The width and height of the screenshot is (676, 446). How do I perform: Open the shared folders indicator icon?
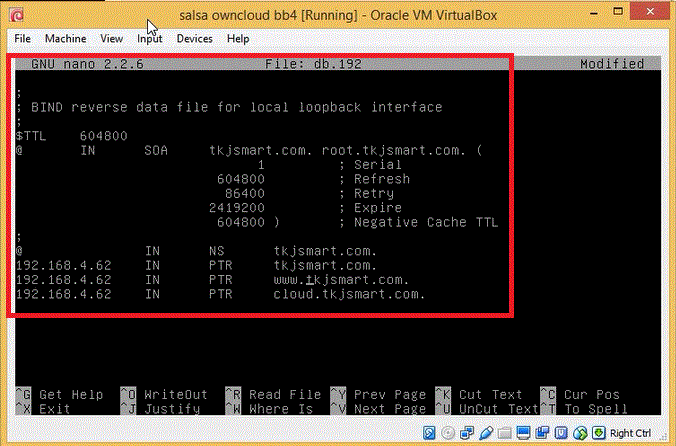click(x=504, y=433)
